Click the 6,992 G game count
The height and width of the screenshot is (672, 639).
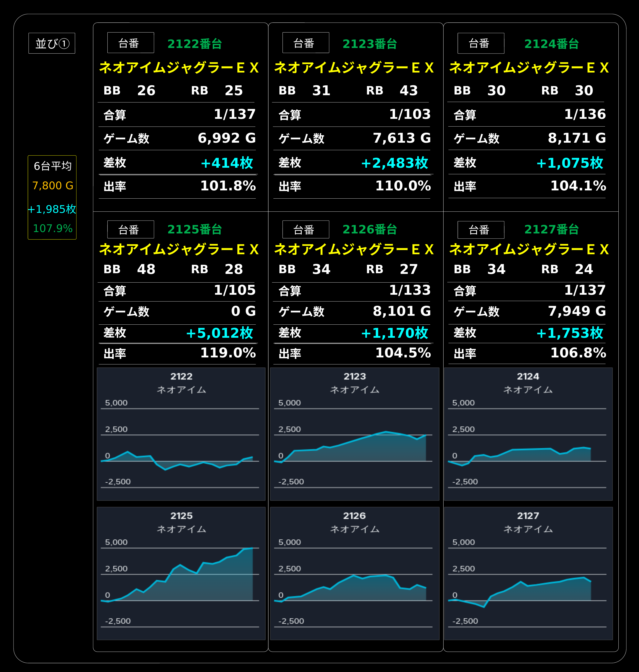(x=227, y=138)
